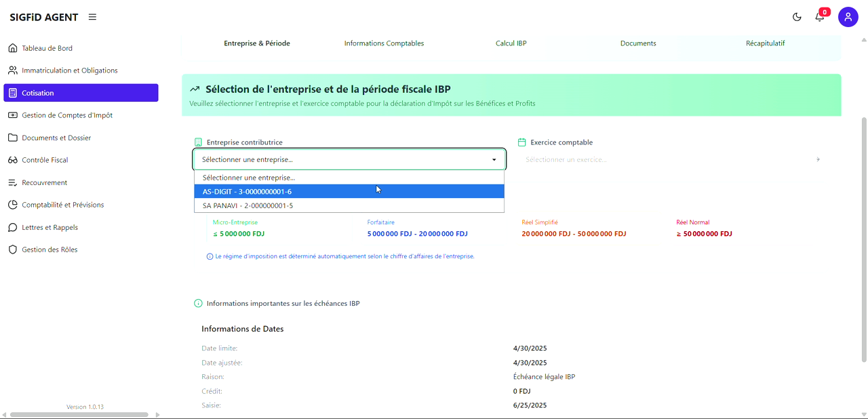Open the Exercice comptable selector

671,159
